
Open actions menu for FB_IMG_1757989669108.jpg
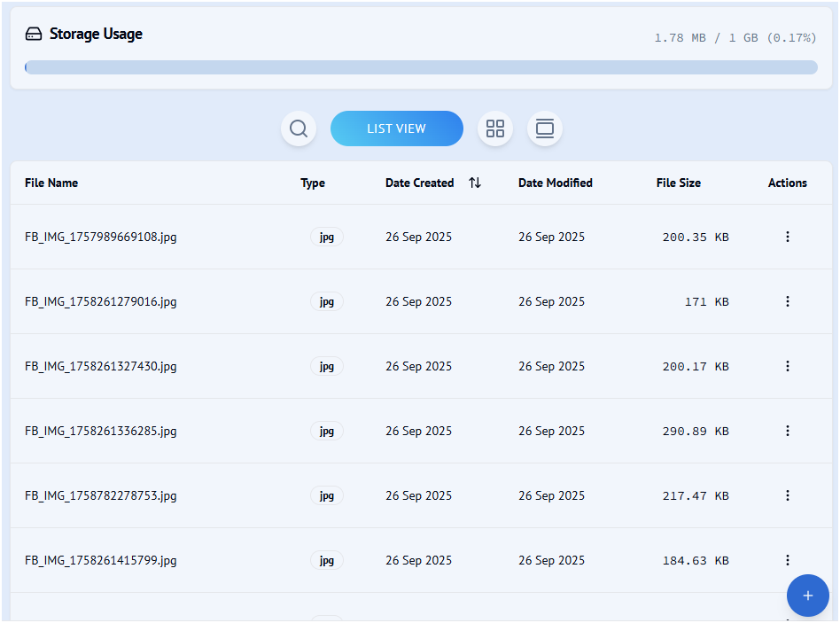coord(787,237)
